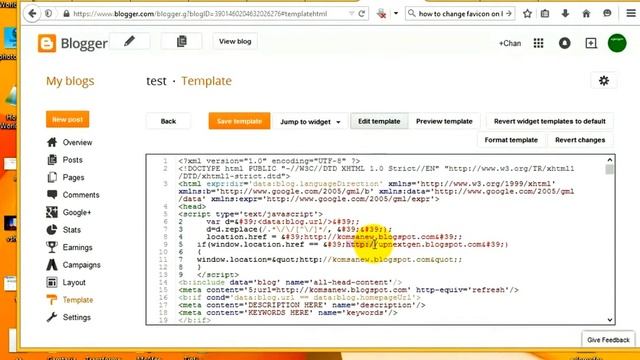Click the Revert changes button

click(580, 140)
